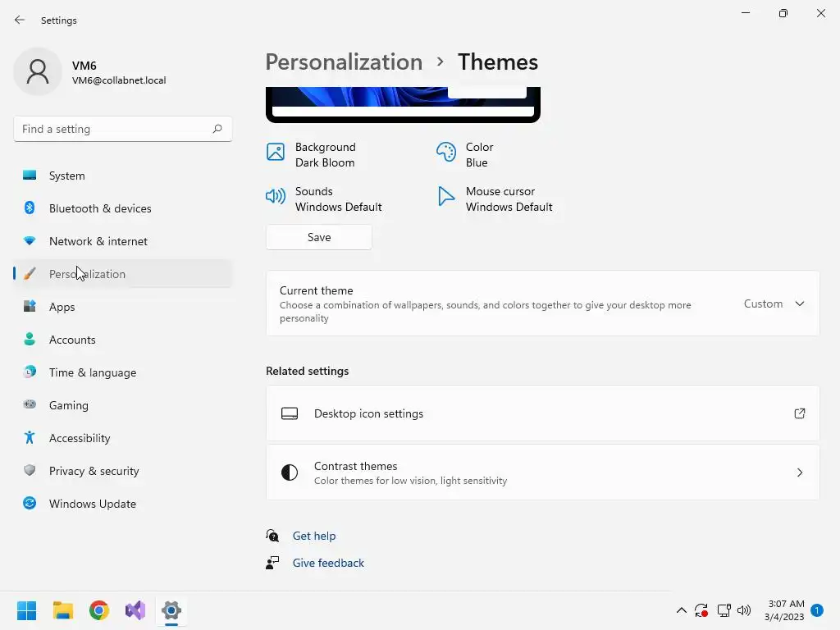Expand the Current theme Custom chevron
840x630 pixels.
tap(799, 304)
